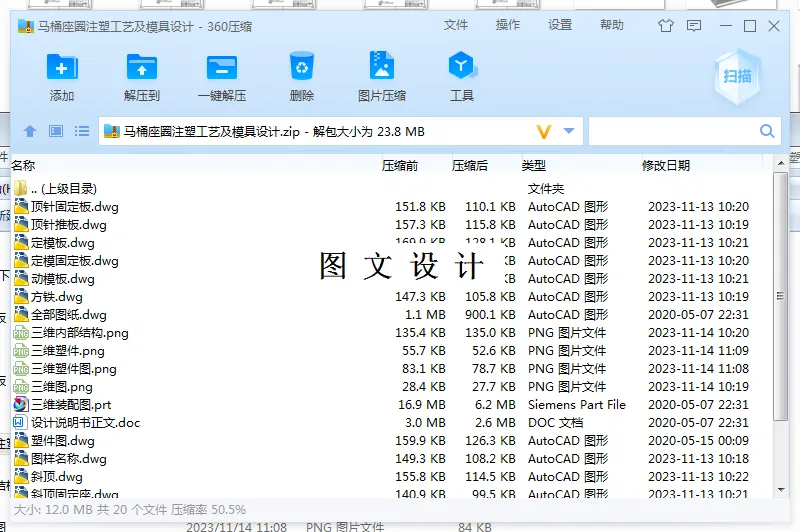The width and height of the screenshot is (800, 532).
Task: Sort by the 压缩前 column header
Action: point(400,165)
